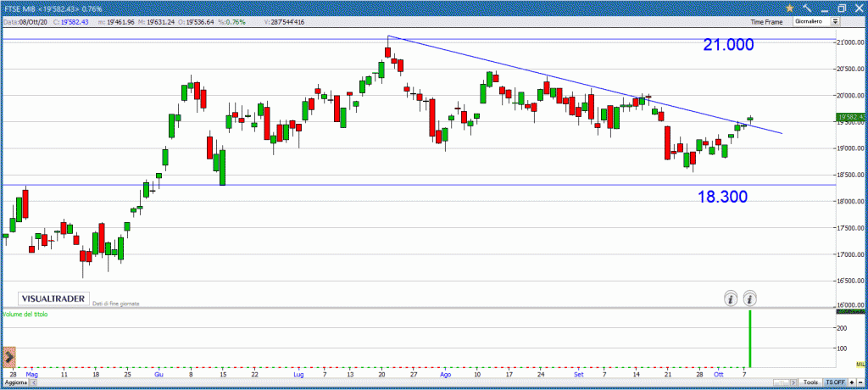Click the 'Ago' month label on time axis
The image size is (868, 390).
(x=446, y=374)
